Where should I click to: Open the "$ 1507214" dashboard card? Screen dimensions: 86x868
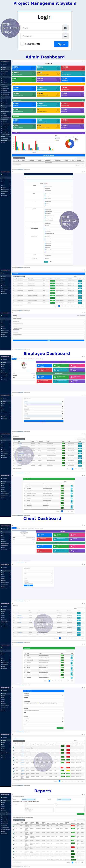coord(24,68)
